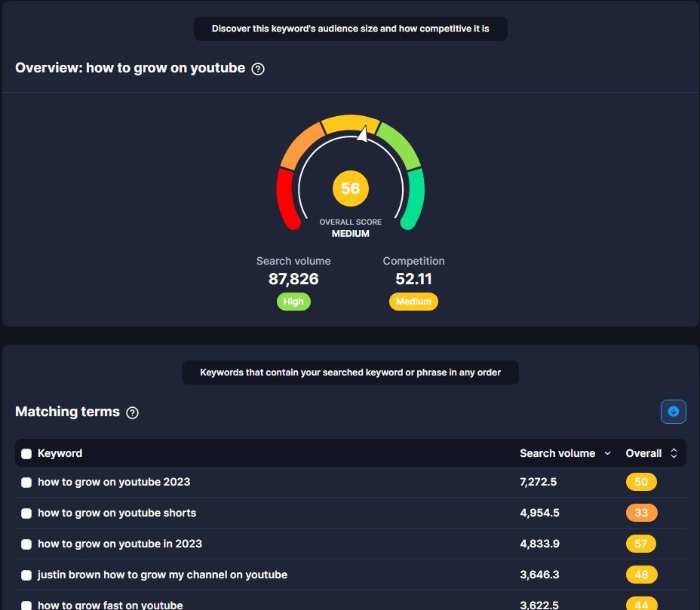Click search volume value 4,833.9
The width and height of the screenshot is (700, 610).
click(x=539, y=544)
